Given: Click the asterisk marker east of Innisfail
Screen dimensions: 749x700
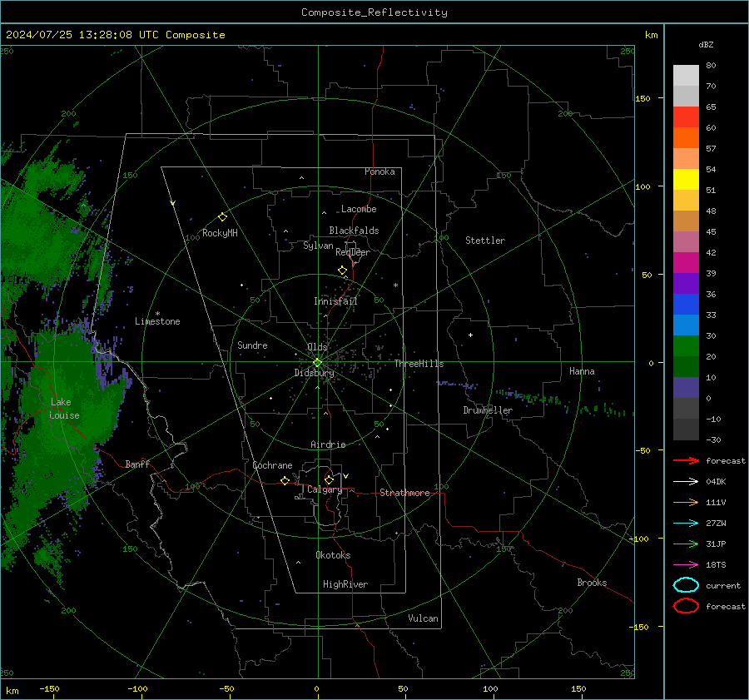Looking at the screenshot, I should pos(395,285).
